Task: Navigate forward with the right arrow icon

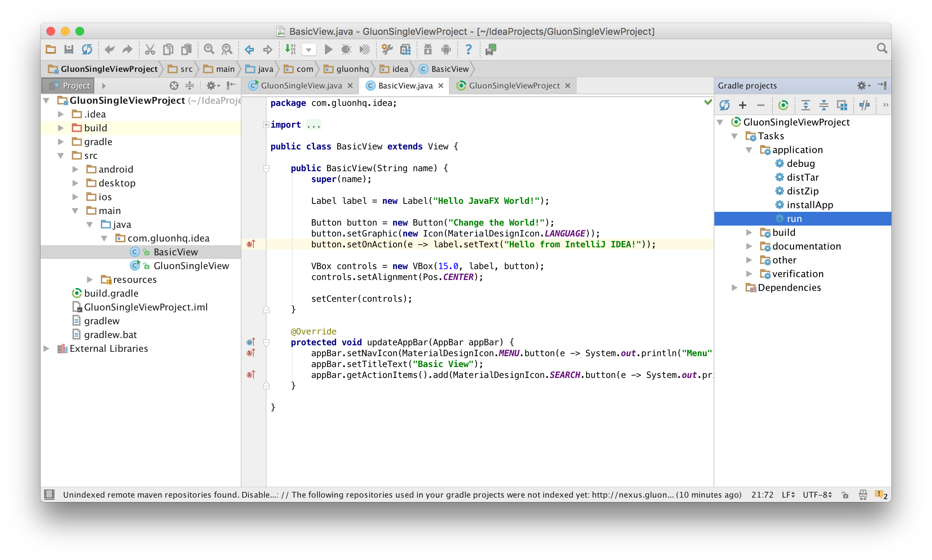Action: coord(268,49)
